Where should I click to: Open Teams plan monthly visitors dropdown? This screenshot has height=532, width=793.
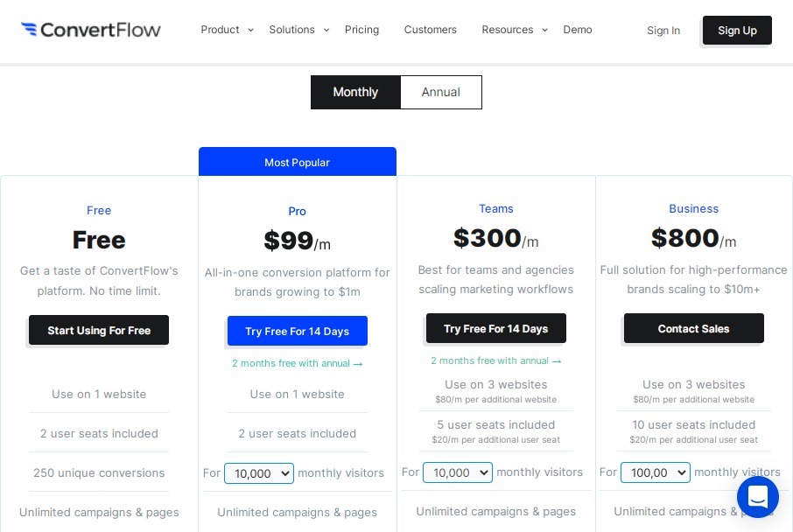458,472
